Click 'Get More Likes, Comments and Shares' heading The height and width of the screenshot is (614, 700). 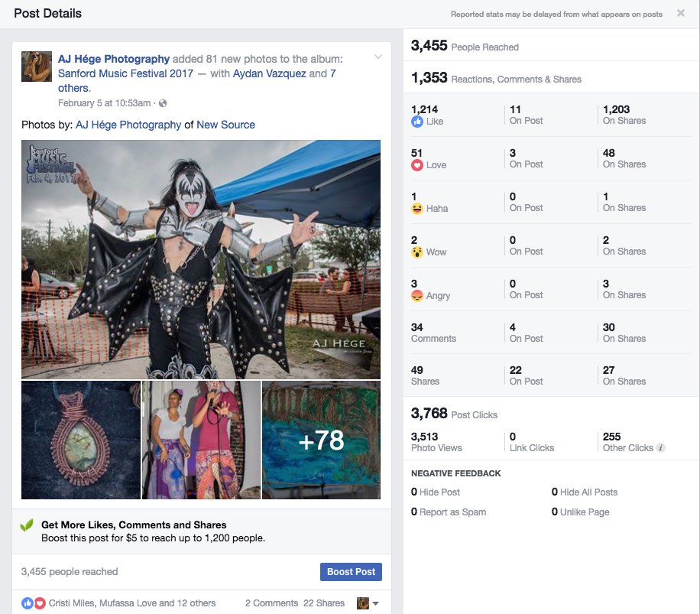[134, 525]
